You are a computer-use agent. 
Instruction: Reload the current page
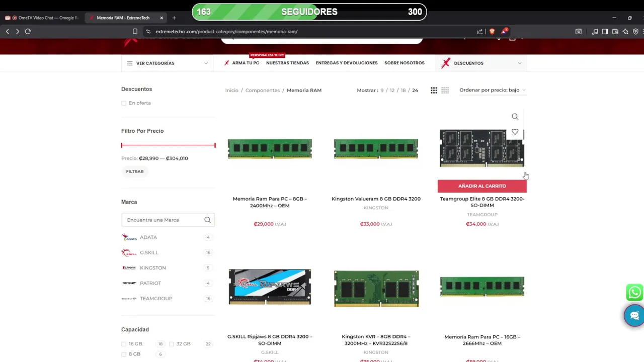pyautogui.click(x=28, y=31)
